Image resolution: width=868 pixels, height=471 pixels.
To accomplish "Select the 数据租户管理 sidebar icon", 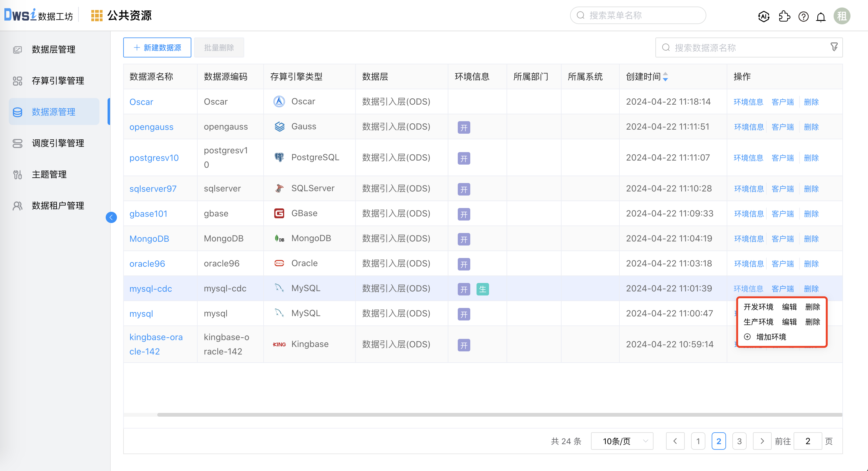I will 18,206.
